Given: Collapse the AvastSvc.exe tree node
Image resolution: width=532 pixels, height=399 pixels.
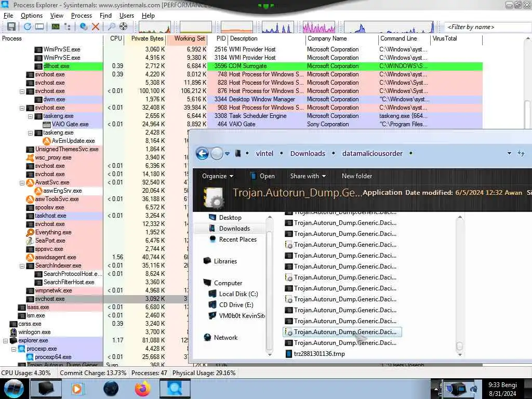Looking at the screenshot, I should click(22, 183).
